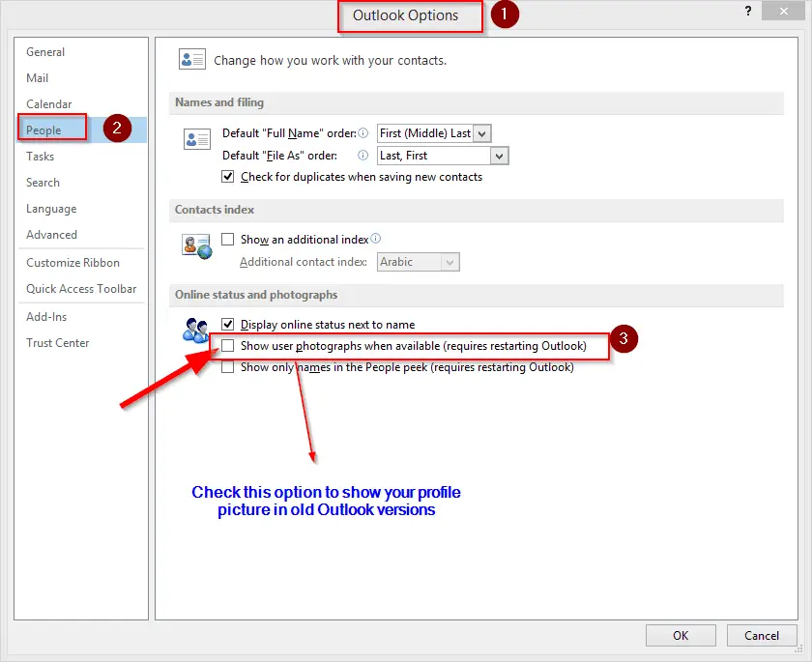Click the OK button

[x=681, y=635]
